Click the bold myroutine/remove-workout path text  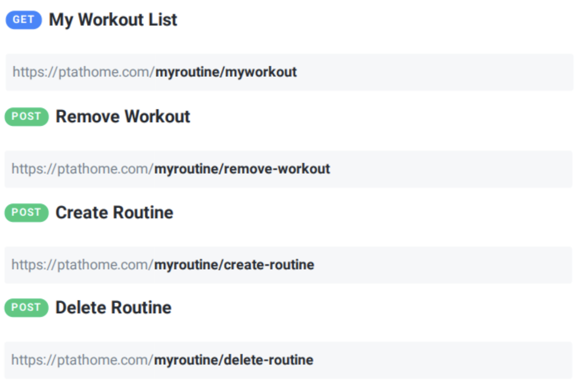[x=242, y=169]
